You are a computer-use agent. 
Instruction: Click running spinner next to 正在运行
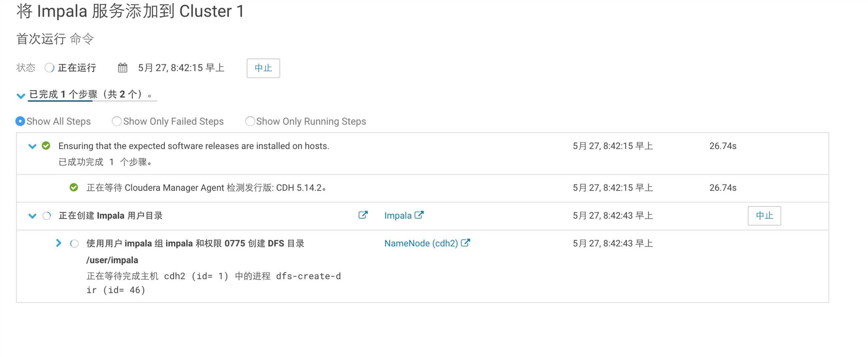49,68
